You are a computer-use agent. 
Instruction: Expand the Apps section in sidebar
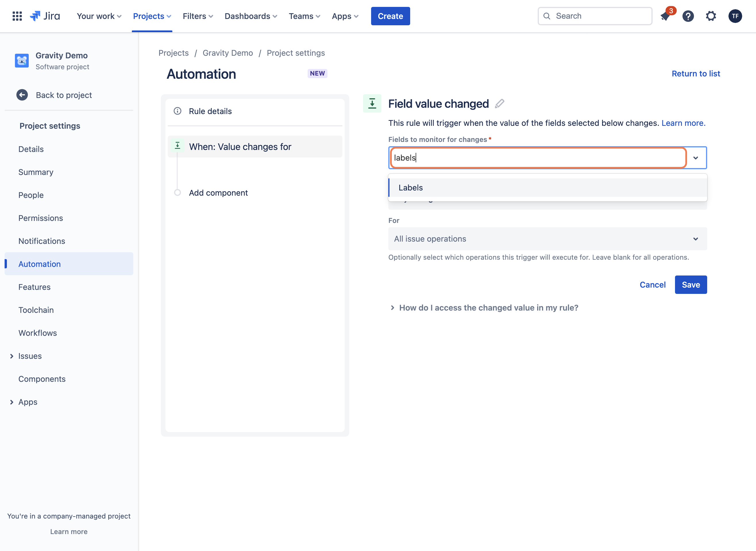coord(12,402)
